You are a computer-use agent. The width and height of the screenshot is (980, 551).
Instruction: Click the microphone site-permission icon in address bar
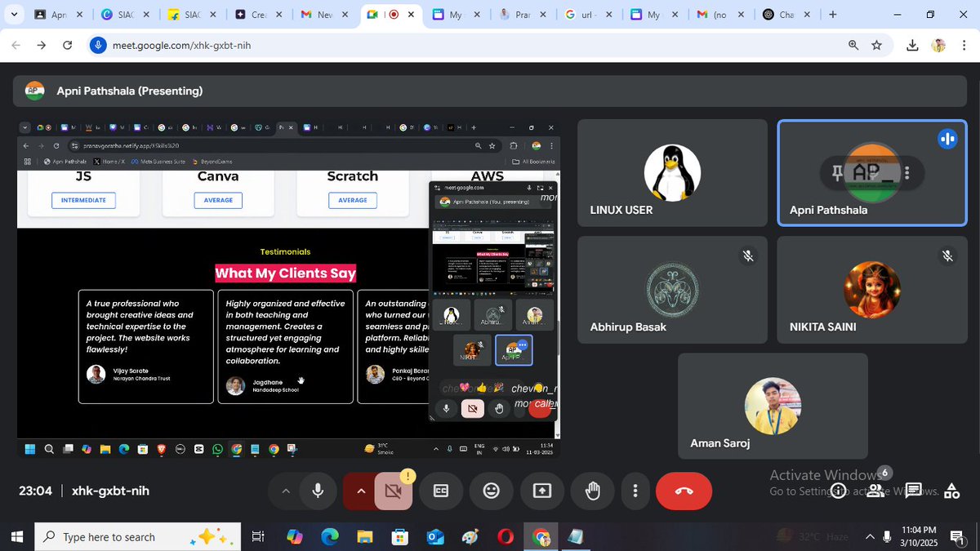click(98, 45)
